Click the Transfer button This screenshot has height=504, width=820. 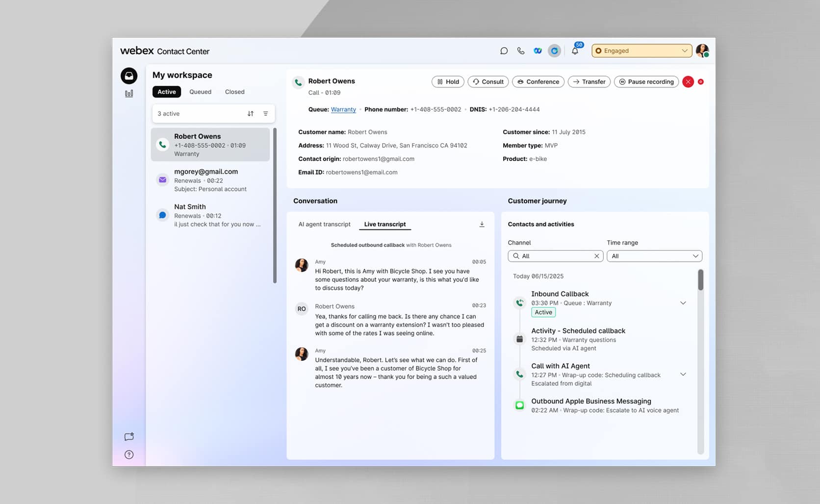(x=589, y=82)
